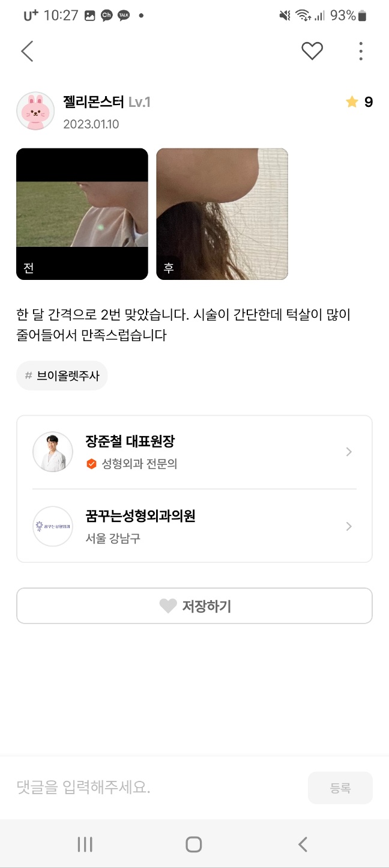Tap the back arrow at top left

[x=27, y=52]
